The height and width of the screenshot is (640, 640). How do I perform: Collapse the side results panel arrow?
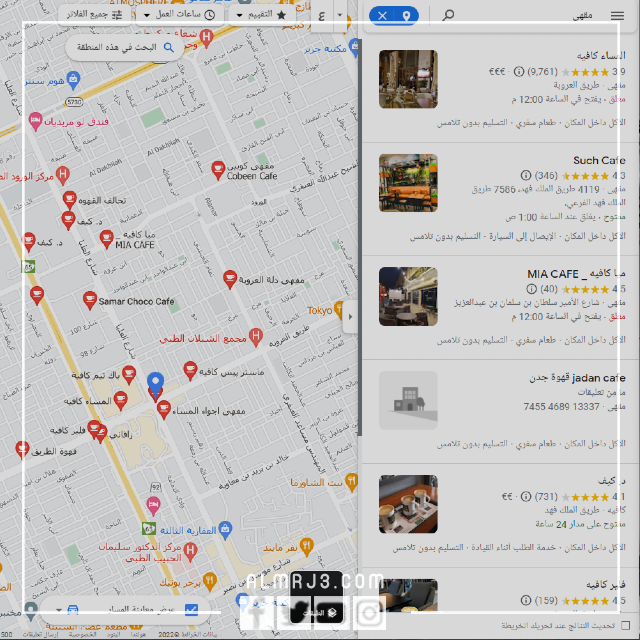click(x=349, y=319)
